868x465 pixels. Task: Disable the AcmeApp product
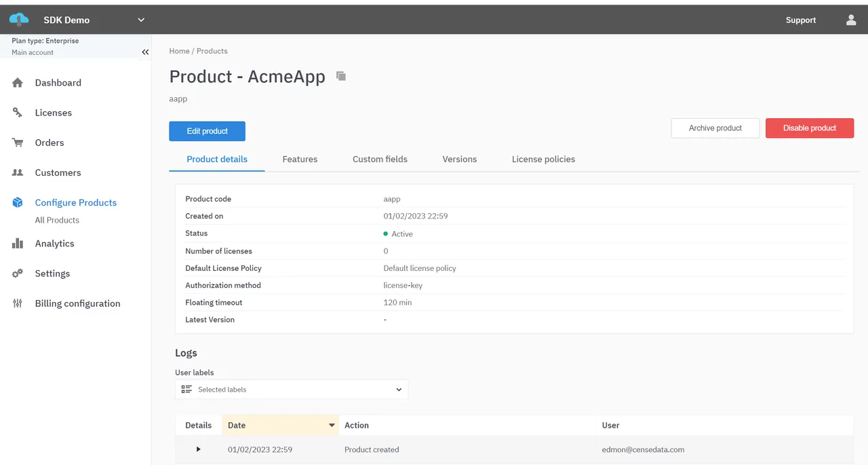[x=809, y=128]
